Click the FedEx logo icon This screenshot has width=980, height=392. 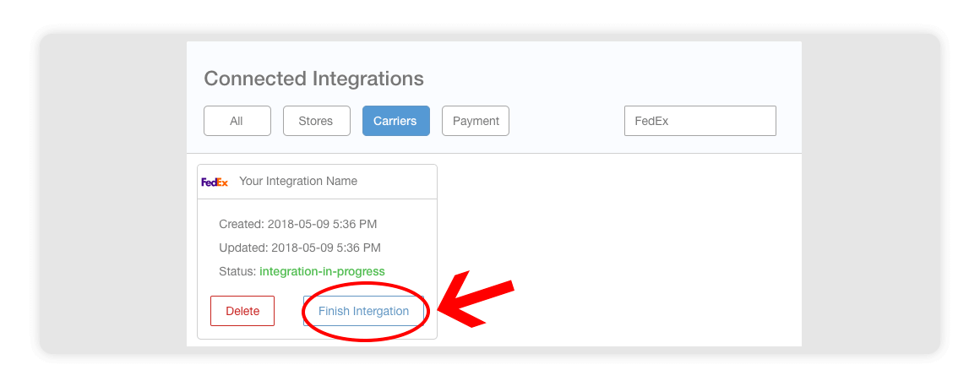coord(215,182)
